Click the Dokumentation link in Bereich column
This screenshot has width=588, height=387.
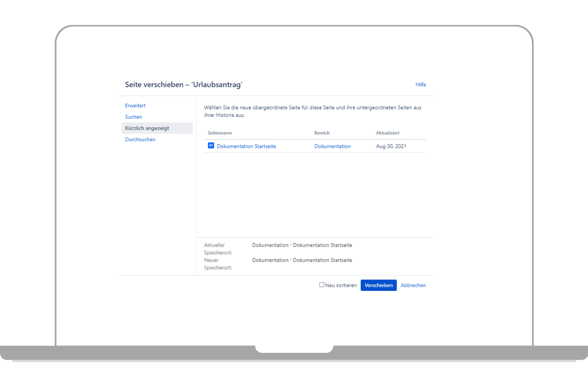coord(332,146)
